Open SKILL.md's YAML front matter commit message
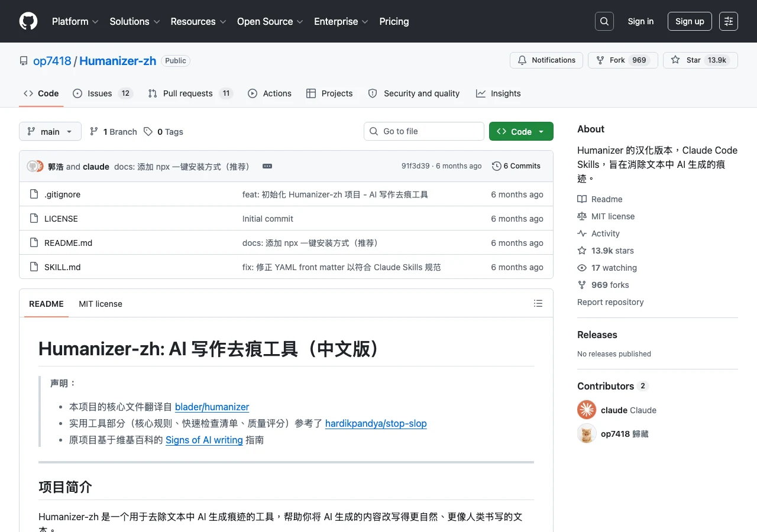 coord(342,267)
